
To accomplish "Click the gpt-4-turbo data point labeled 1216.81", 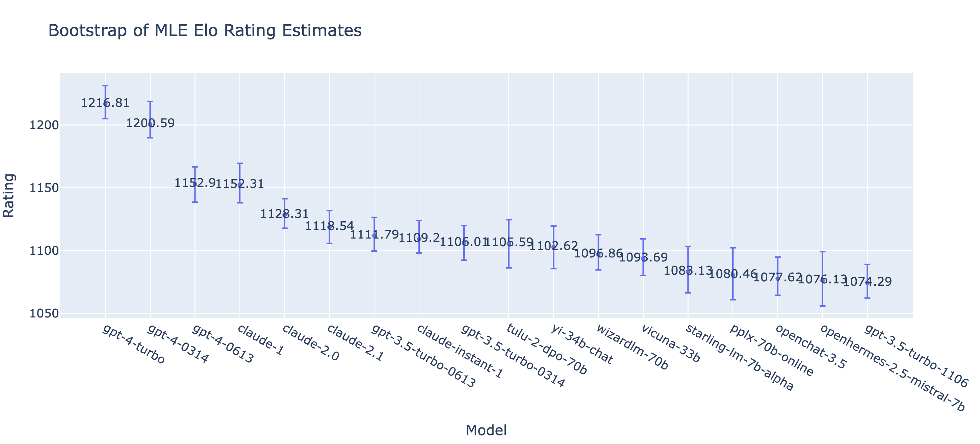I will tap(105, 104).
